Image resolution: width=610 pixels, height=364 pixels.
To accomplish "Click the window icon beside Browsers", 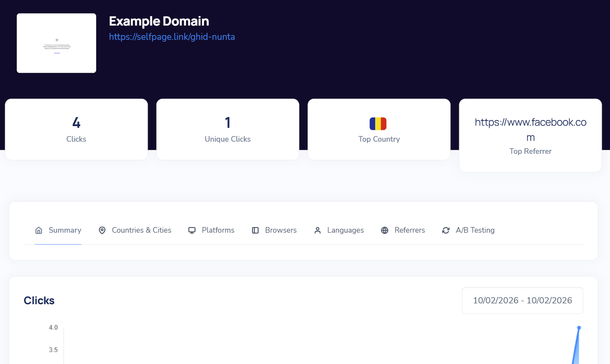I will 255,231.
